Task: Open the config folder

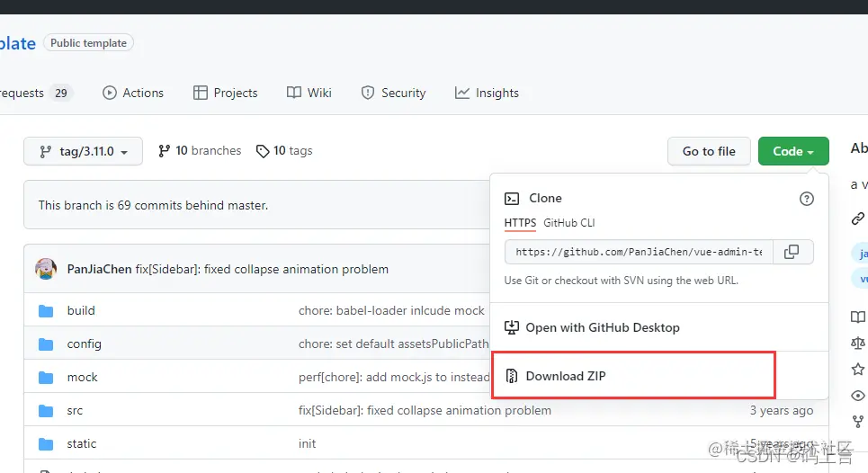Action: (85, 344)
